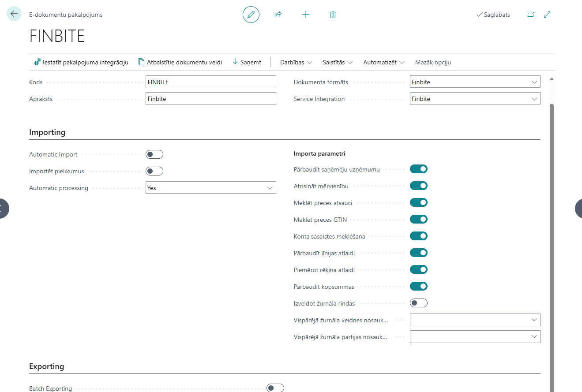Go back using the arrow icon
The width and height of the screenshot is (582, 392).
point(14,14)
